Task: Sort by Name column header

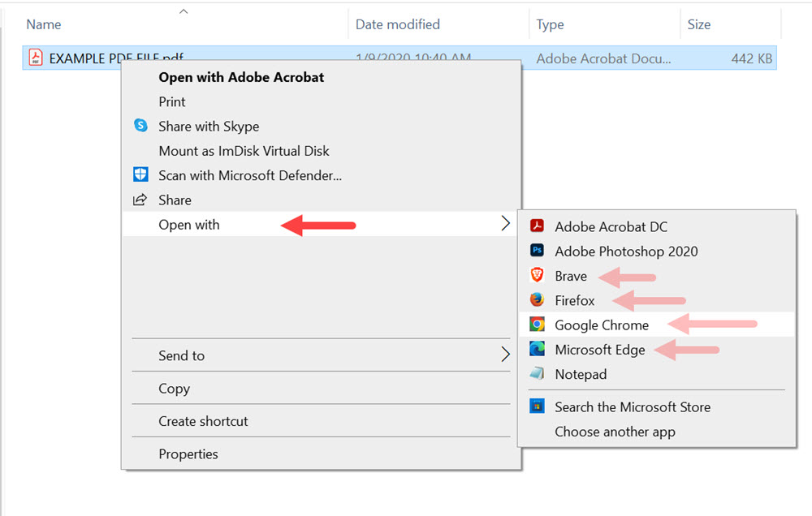Action: coord(44,24)
